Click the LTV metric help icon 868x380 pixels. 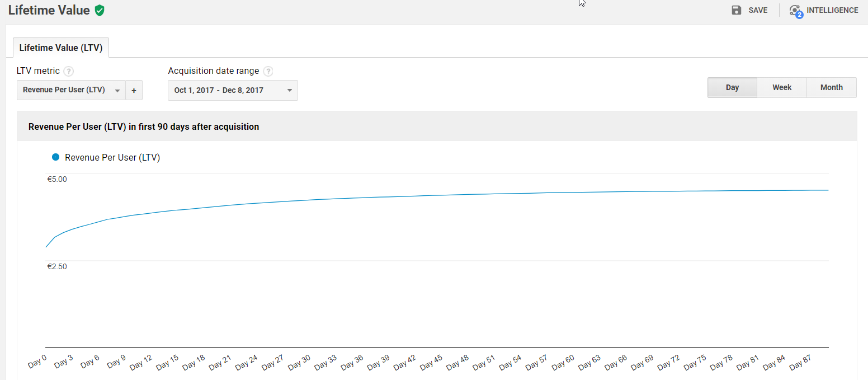click(68, 71)
